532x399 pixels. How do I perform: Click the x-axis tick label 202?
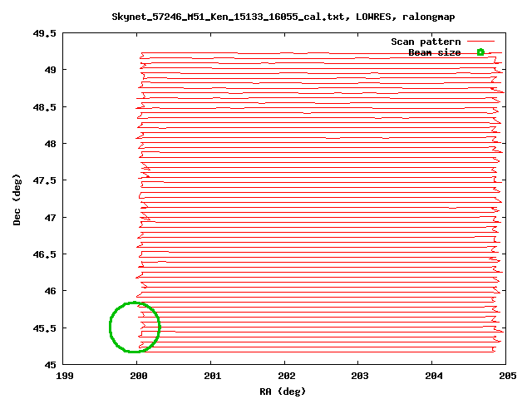point(286,376)
